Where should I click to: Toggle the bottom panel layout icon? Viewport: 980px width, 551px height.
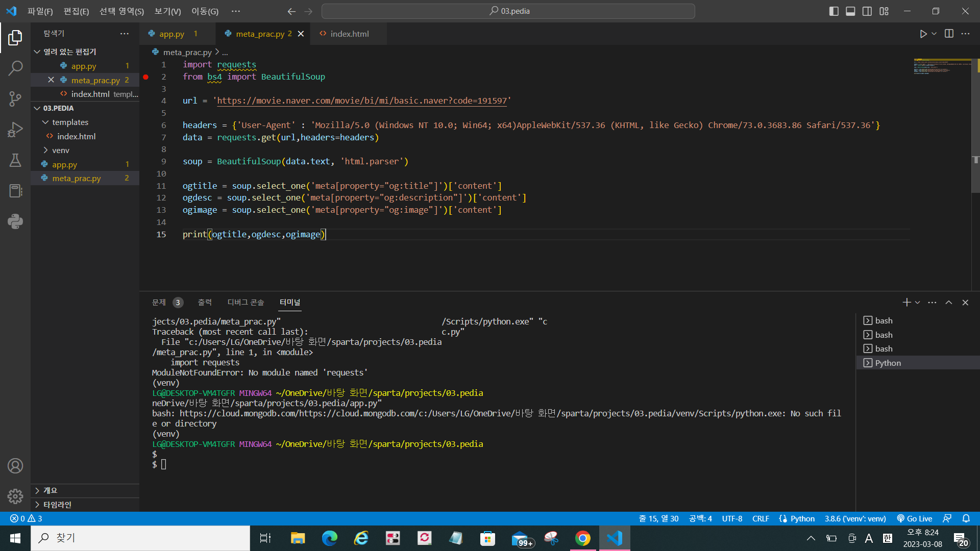[x=850, y=11]
